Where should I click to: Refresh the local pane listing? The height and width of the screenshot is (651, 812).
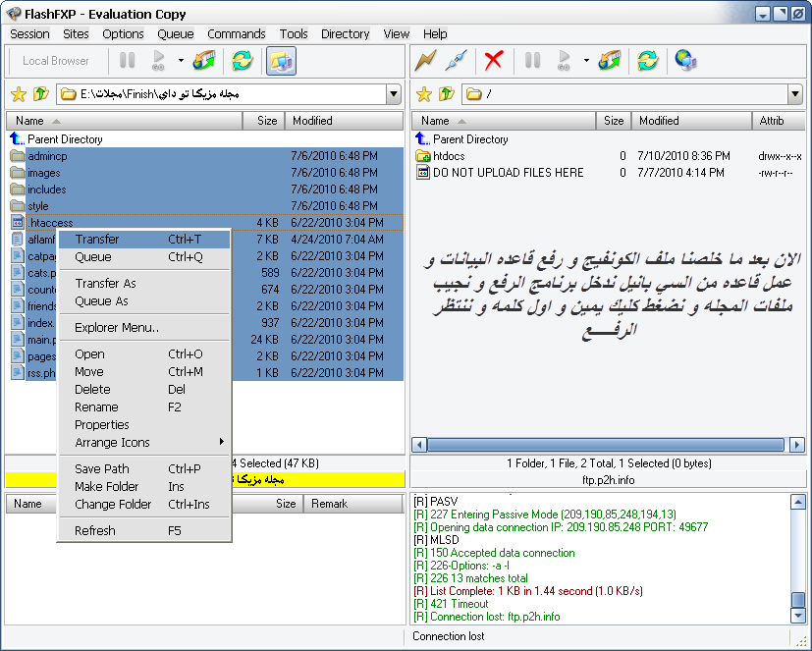tap(243, 61)
